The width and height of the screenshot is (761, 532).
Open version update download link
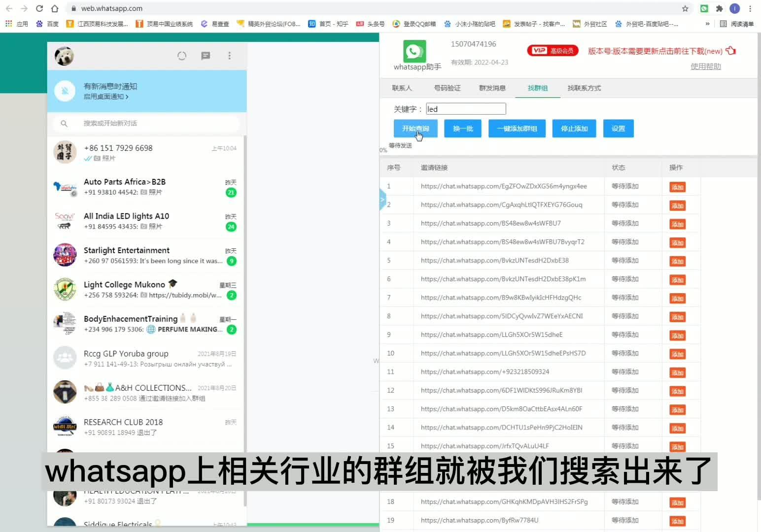coord(661,51)
